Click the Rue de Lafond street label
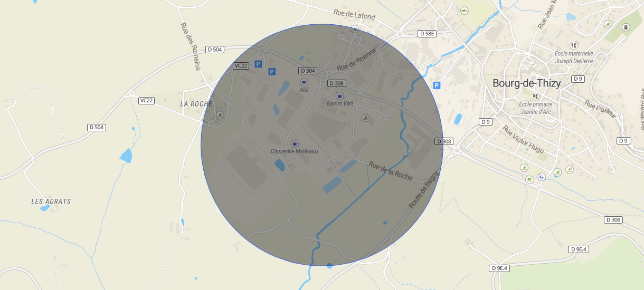The width and height of the screenshot is (644, 290). [x=354, y=15]
